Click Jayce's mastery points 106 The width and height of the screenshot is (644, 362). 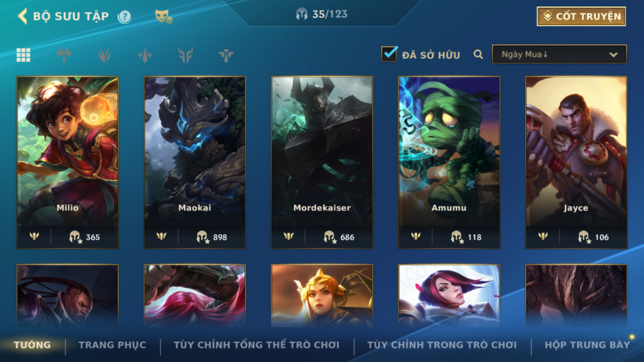pos(593,237)
